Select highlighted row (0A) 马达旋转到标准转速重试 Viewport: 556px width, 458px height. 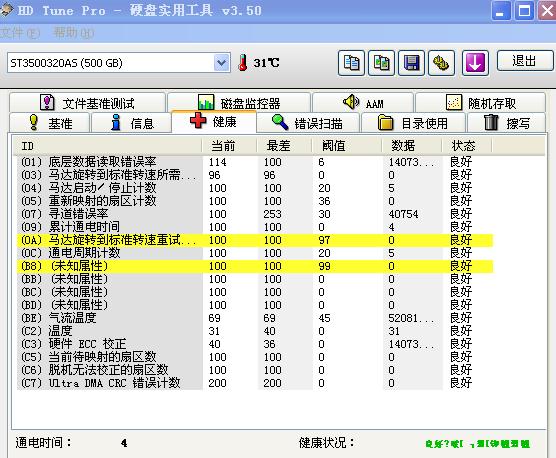tap(255, 240)
